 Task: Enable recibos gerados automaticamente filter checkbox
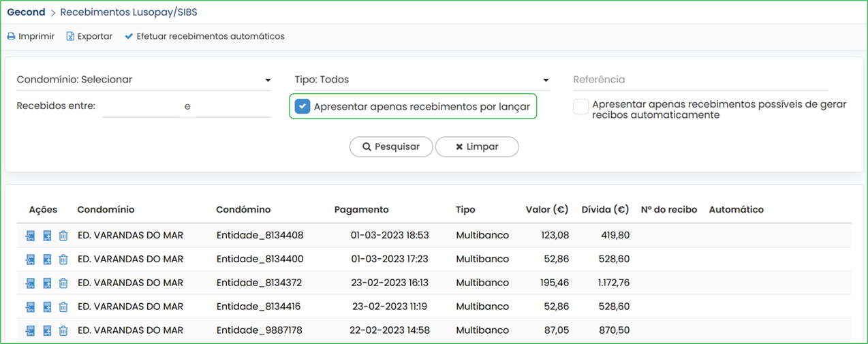pos(580,107)
